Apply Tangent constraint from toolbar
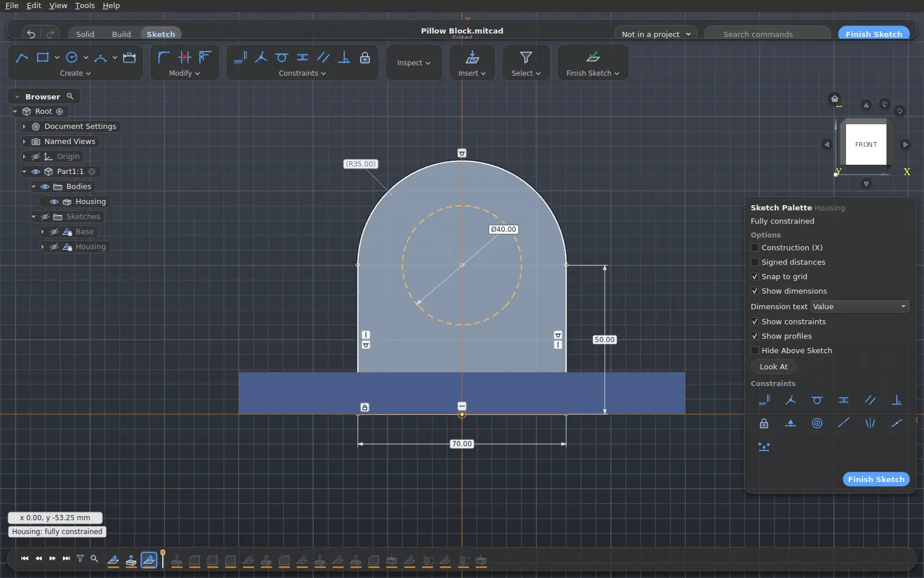924x578 pixels. pos(282,57)
